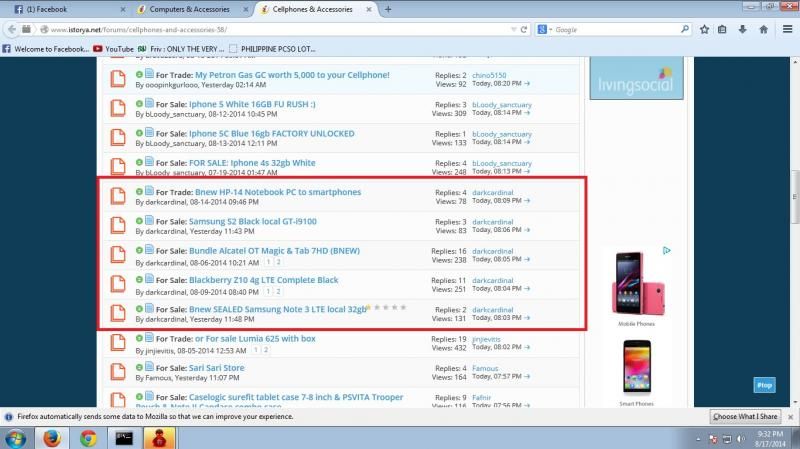The width and height of the screenshot is (800, 449).
Task: Click the search magnifier icon in Google box
Action: point(687,30)
